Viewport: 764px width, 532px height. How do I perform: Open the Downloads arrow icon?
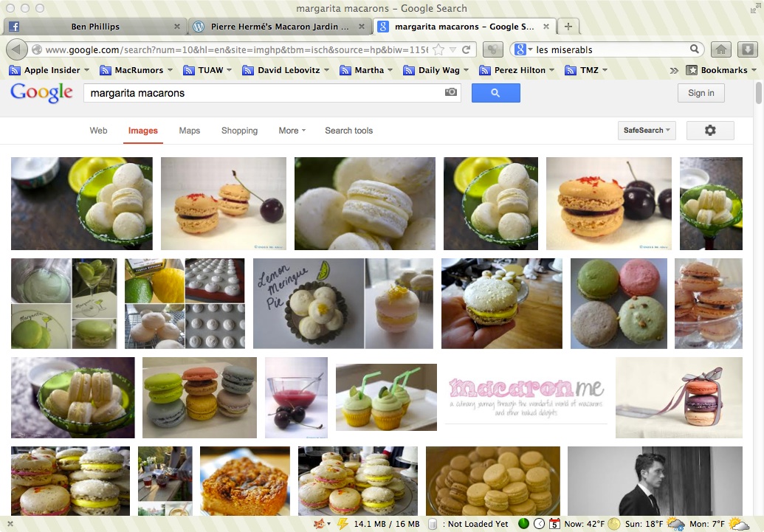click(747, 49)
